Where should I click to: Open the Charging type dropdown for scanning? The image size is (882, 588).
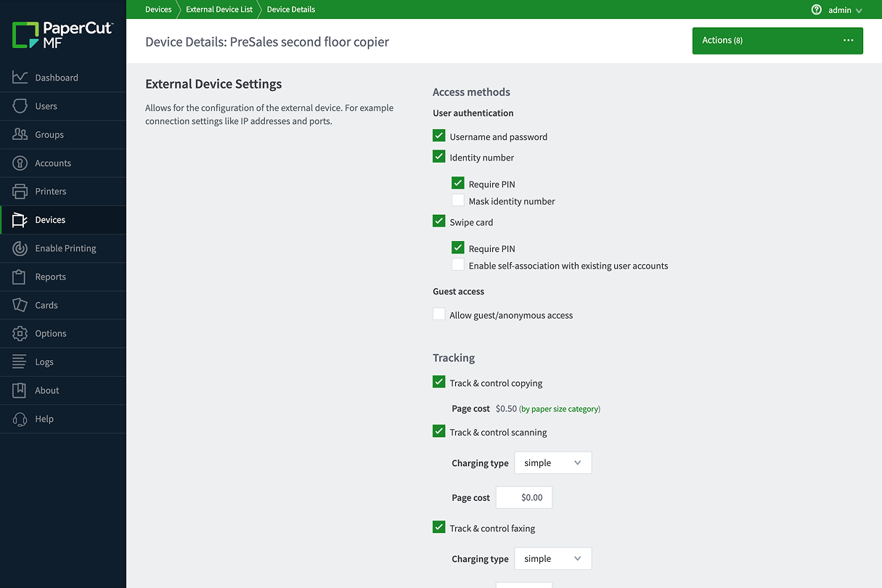tap(552, 462)
